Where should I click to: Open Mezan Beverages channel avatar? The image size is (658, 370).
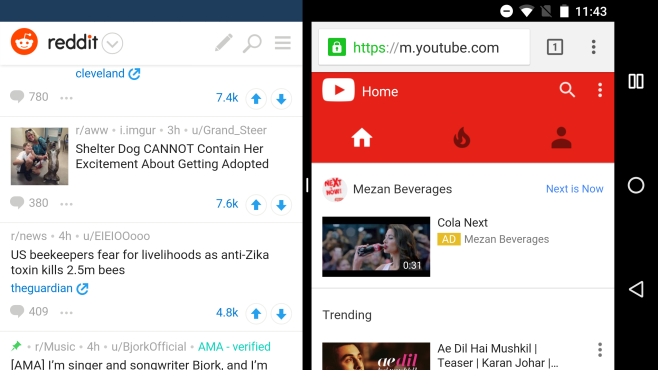pos(334,189)
